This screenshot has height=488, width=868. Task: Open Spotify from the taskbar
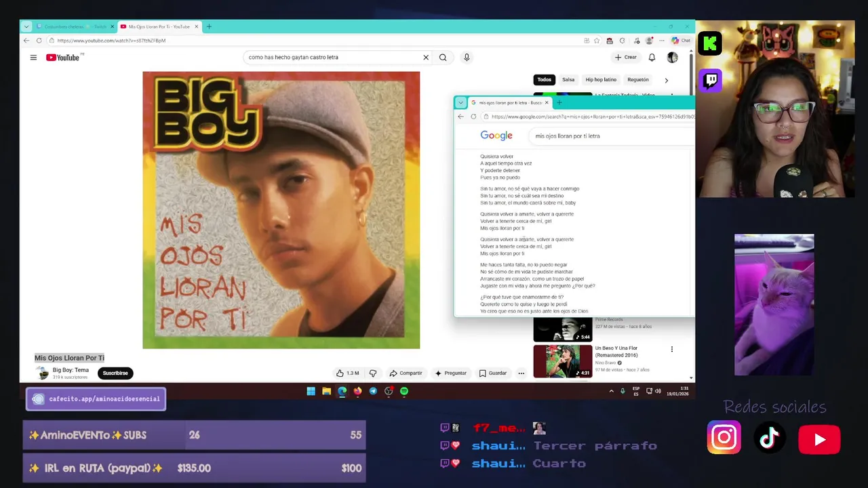404,391
